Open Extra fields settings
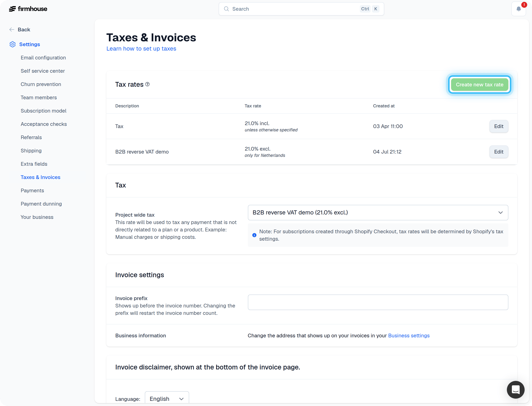The image size is (532, 406). coord(34,164)
